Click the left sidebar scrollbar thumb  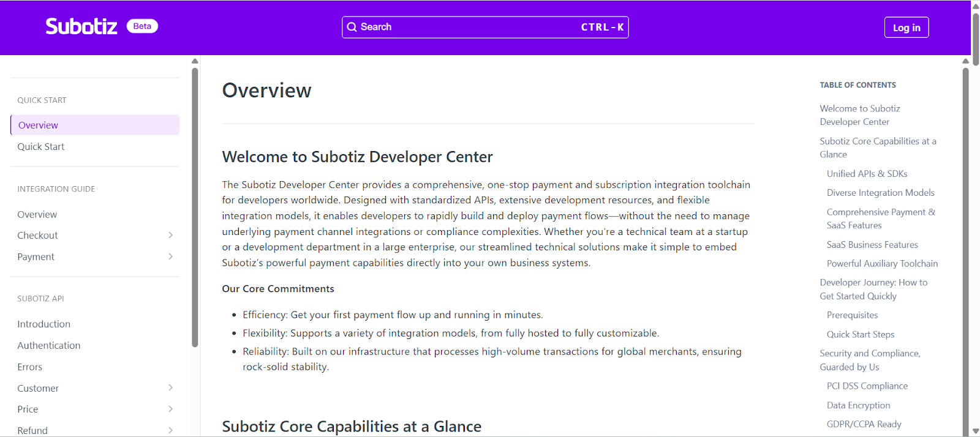coord(195,208)
